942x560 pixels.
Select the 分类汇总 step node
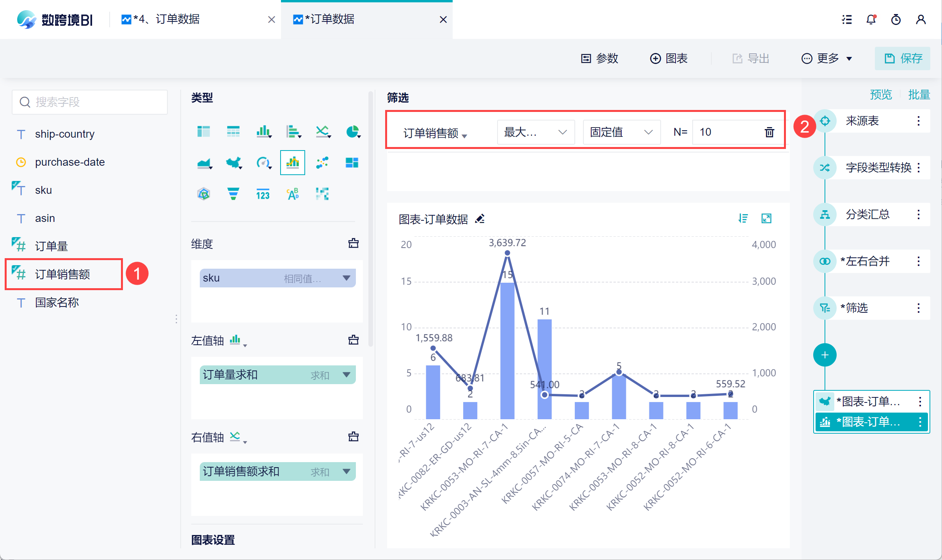867,214
